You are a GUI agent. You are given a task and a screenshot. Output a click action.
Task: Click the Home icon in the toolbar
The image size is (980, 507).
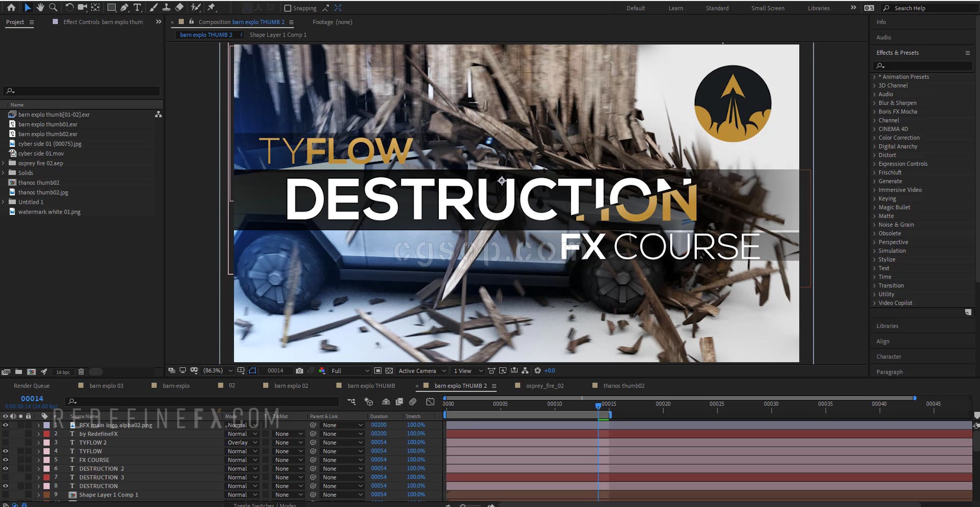(x=11, y=8)
